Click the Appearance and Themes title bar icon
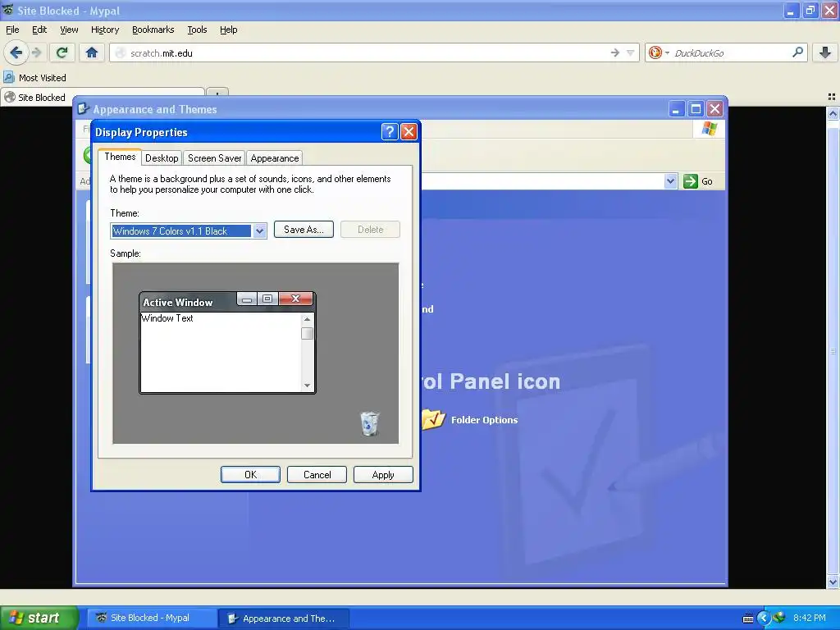Viewport: 840px width, 630px height. [x=83, y=109]
